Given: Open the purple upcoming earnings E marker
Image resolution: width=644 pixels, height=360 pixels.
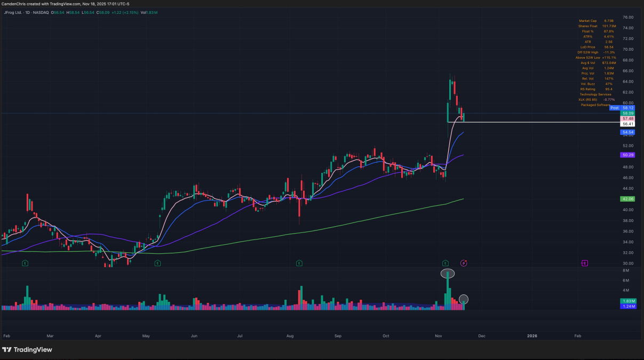Looking at the screenshot, I should (585, 263).
